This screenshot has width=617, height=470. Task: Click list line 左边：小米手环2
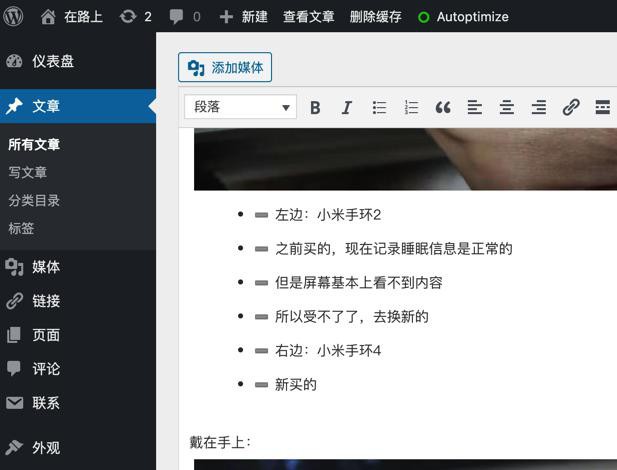pos(328,215)
